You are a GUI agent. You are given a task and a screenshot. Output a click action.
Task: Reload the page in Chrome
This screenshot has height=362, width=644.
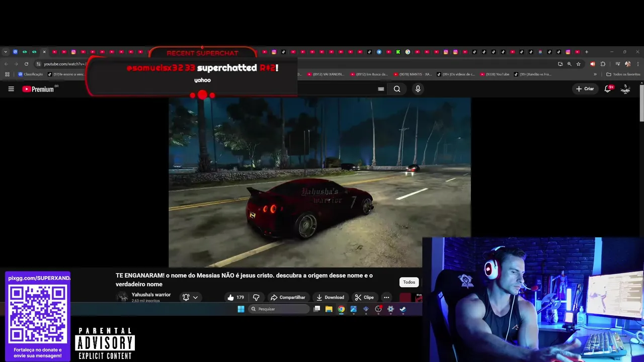click(x=26, y=64)
